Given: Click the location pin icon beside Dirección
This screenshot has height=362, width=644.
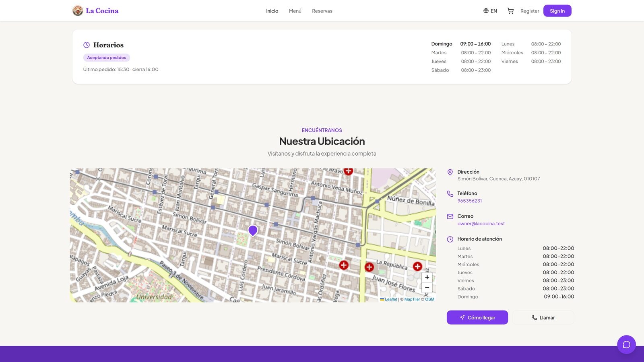Looking at the screenshot, I should coord(450,172).
